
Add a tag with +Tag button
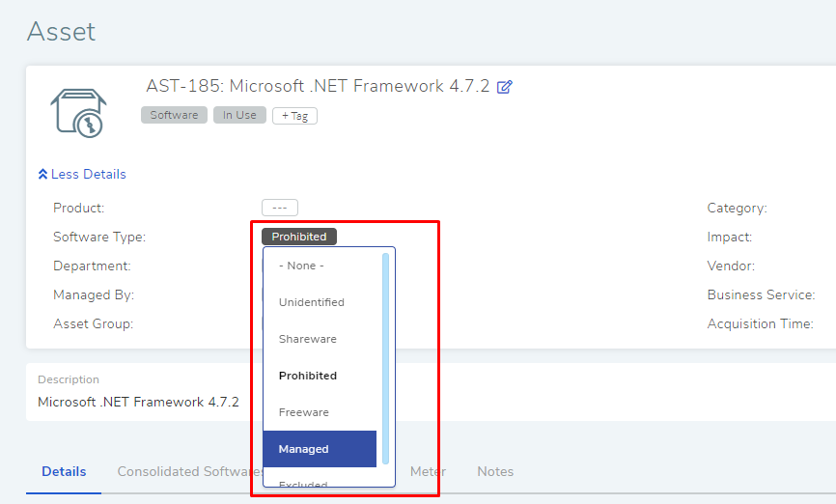[x=294, y=116]
